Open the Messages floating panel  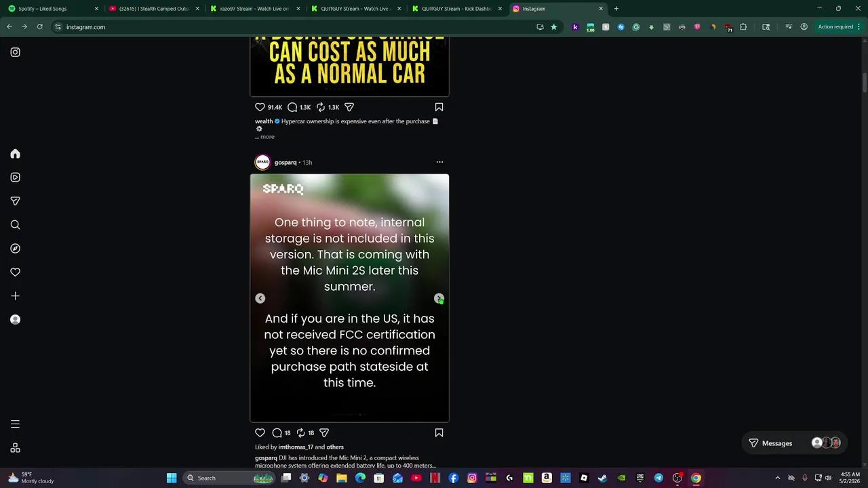794,443
